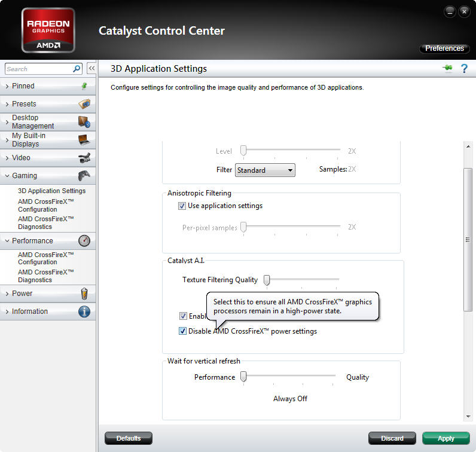Click the settings panel scrollbar thumb
Screen dimensions: 476x452
point(468,239)
